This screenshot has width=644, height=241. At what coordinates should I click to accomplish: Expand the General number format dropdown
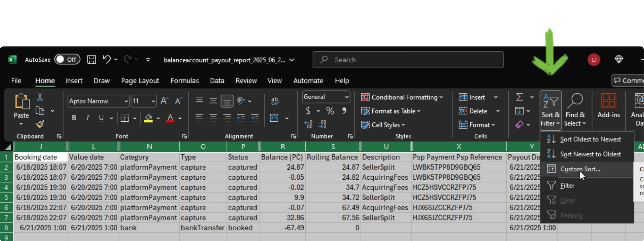(x=347, y=97)
